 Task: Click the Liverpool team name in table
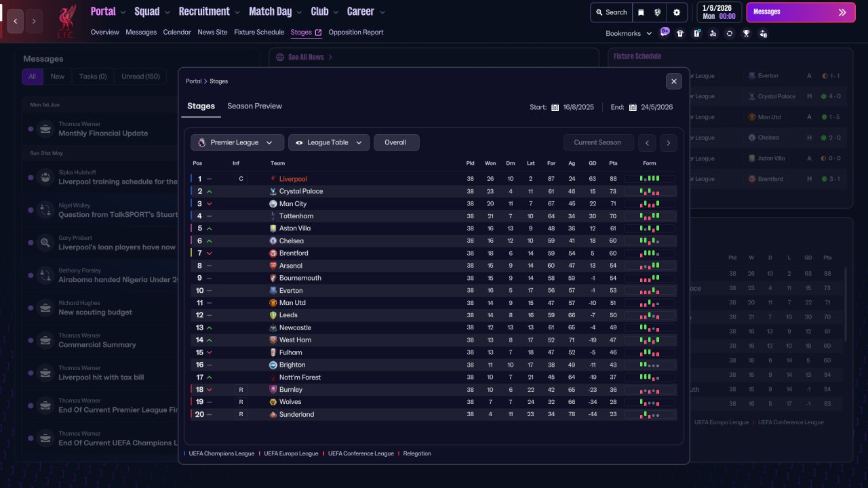(x=293, y=179)
